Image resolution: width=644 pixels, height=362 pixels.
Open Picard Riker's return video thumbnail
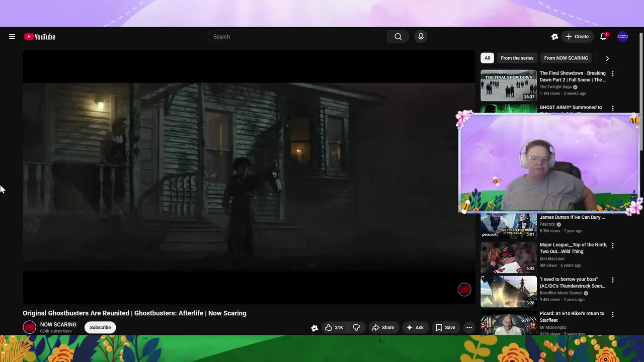tap(509, 323)
